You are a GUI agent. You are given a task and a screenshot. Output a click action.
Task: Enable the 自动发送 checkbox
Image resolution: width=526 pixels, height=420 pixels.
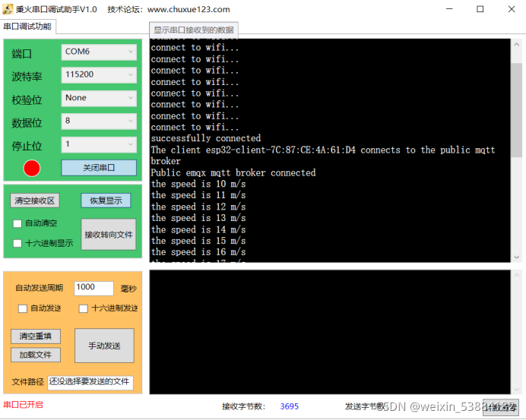(23, 308)
